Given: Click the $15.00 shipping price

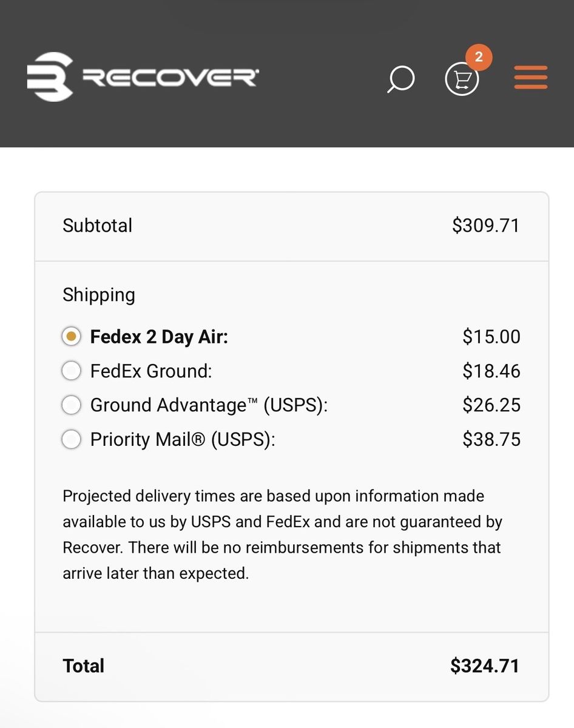Looking at the screenshot, I should pyautogui.click(x=491, y=337).
